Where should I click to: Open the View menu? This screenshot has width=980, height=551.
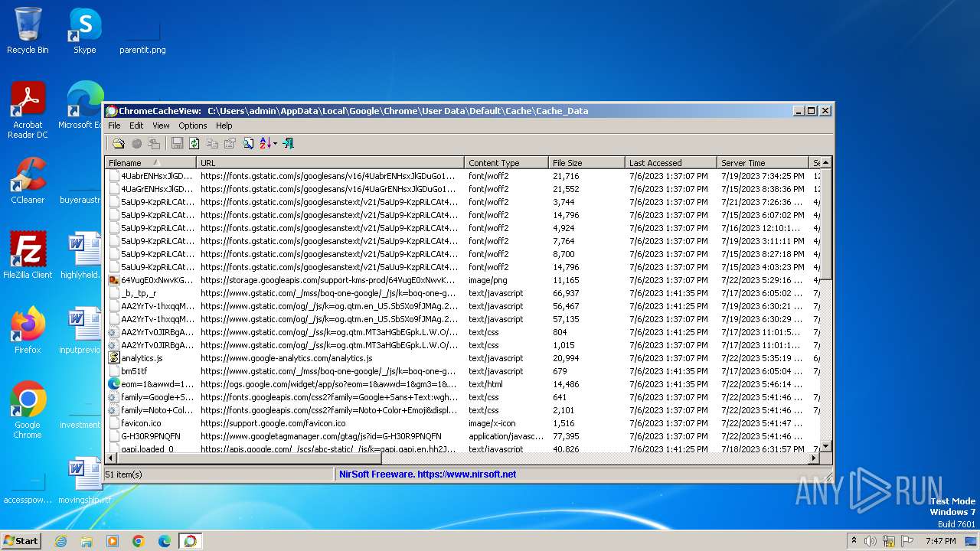(161, 126)
